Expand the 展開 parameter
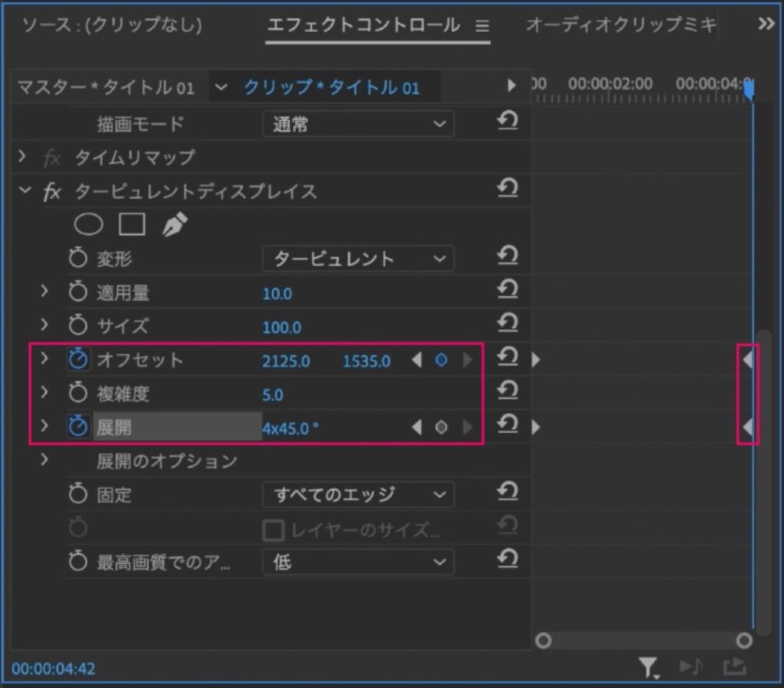Image resolution: width=784 pixels, height=688 pixels. click(x=44, y=426)
